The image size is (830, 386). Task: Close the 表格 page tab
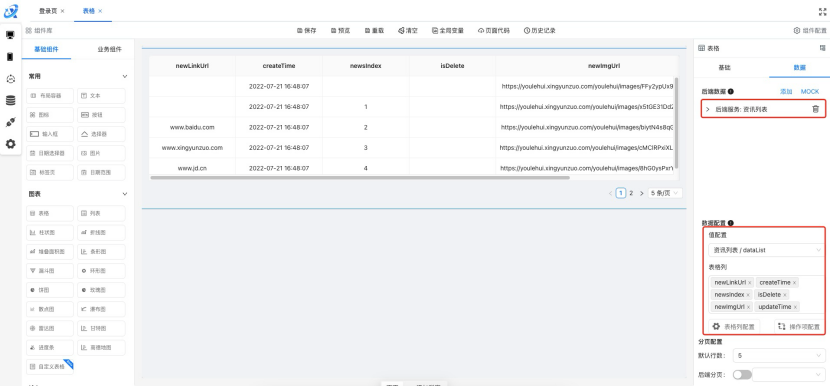point(101,11)
